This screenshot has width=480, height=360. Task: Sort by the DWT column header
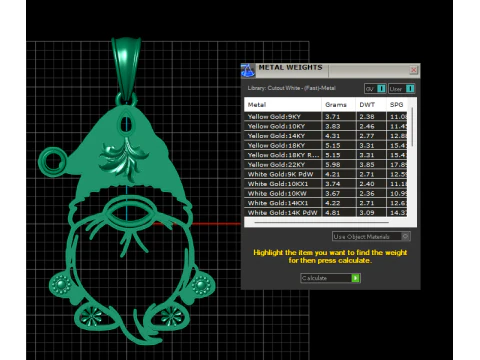point(371,105)
